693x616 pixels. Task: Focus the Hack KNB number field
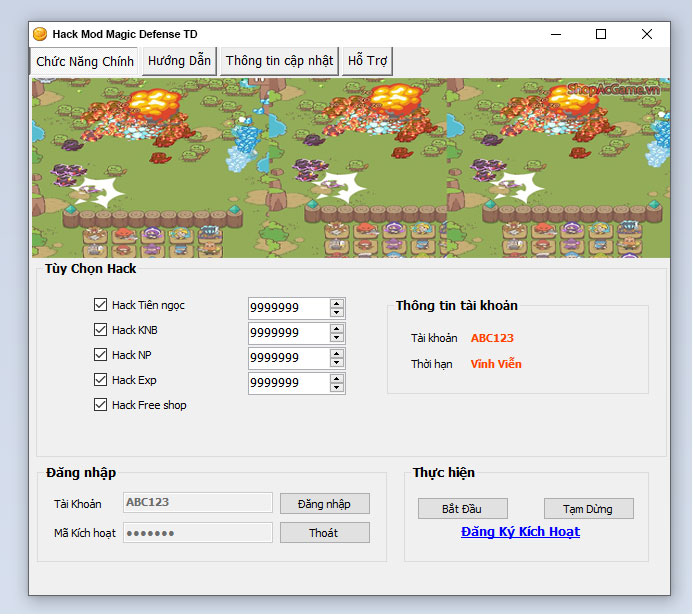289,333
